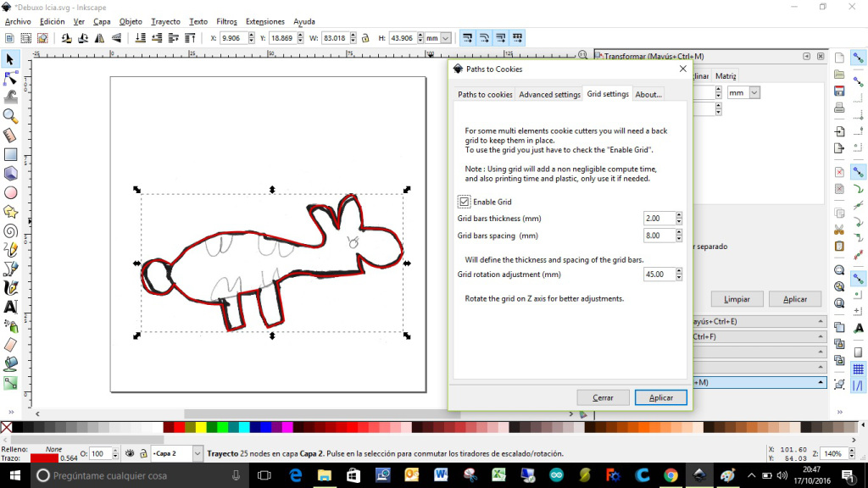868x488 pixels.
Task: Select the Text tool
Action: click(x=10, y=307)
